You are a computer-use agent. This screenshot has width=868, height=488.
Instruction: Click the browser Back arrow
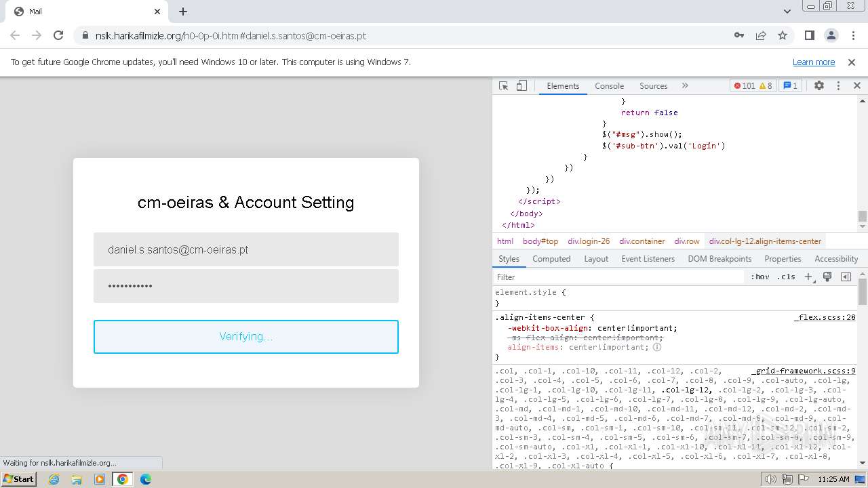click(x=15, y=35)
